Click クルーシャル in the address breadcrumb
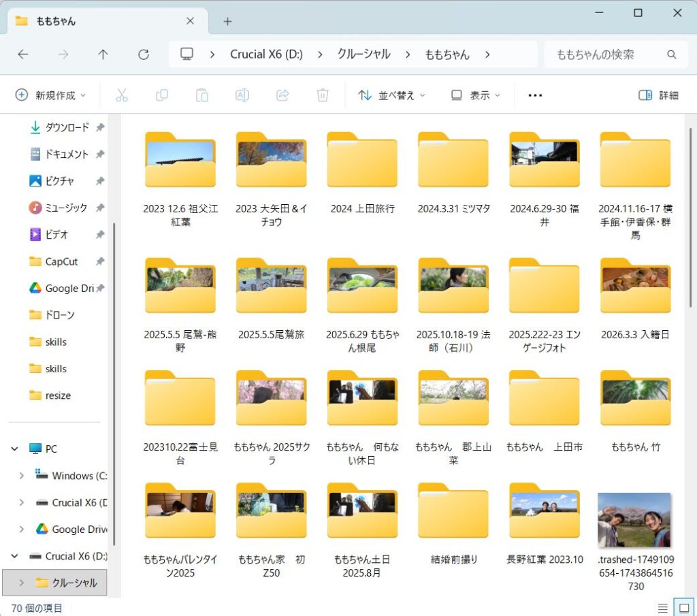 pos(363,54)
